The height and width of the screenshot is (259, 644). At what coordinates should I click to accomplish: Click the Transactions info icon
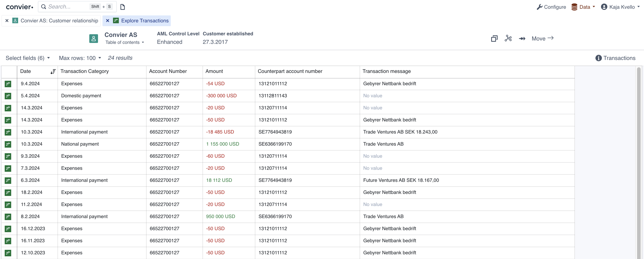point(598,58)
